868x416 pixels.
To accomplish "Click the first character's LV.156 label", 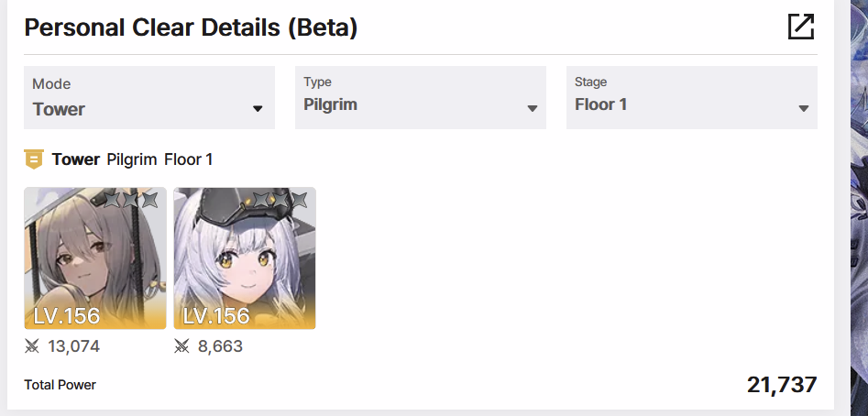I will point(66,316).
